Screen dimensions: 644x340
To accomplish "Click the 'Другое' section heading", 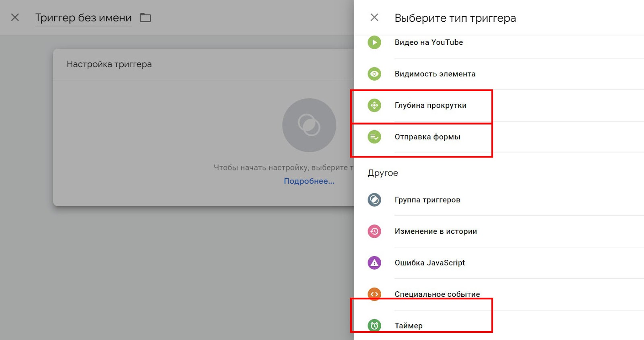I will [x=383, y=173].
